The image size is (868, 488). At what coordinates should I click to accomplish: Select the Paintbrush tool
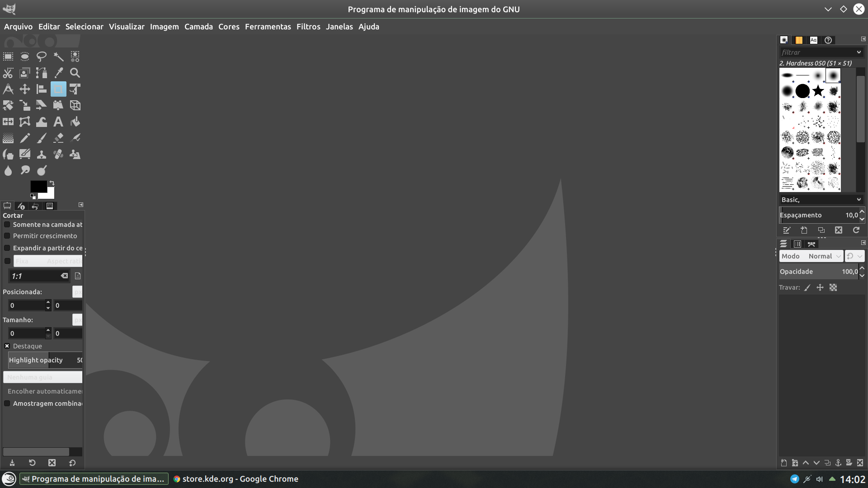42,138
